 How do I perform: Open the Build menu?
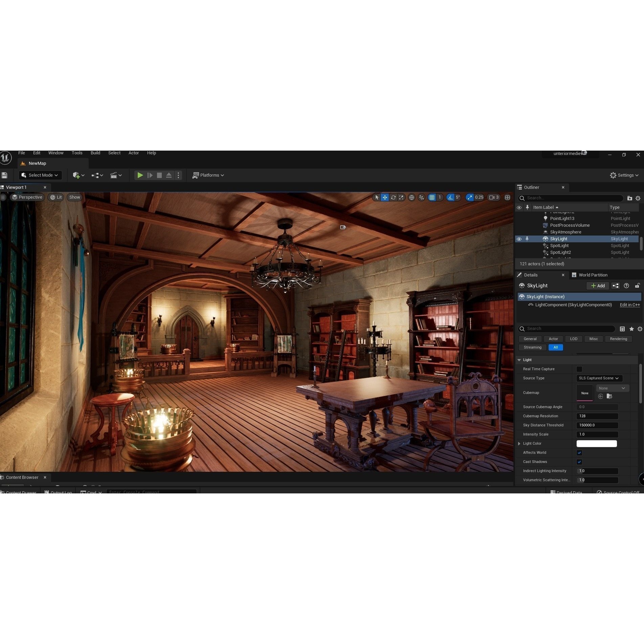tap(95, 153)
